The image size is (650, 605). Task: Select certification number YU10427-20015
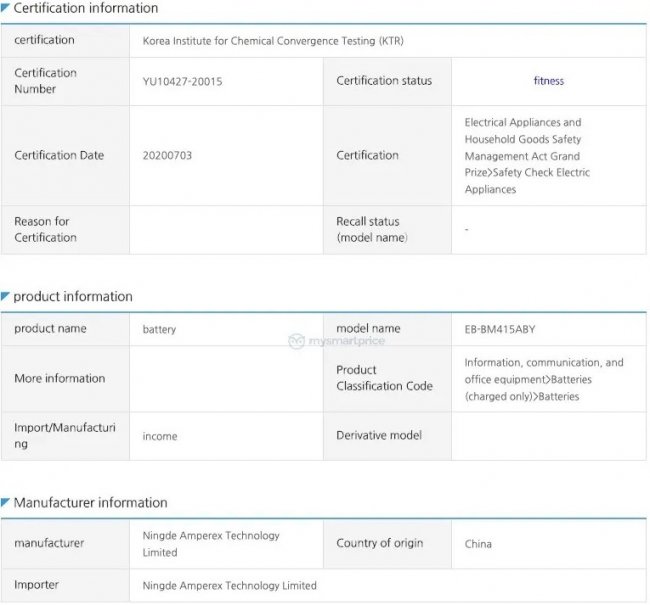[182, 82]
